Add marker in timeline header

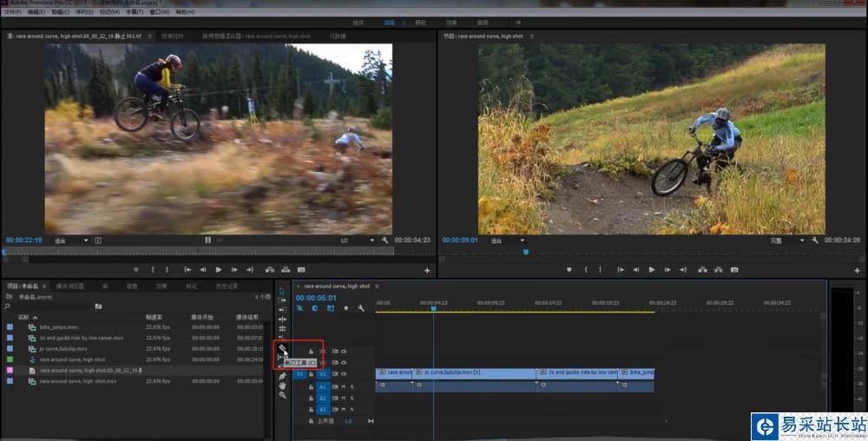coord(346,308)
